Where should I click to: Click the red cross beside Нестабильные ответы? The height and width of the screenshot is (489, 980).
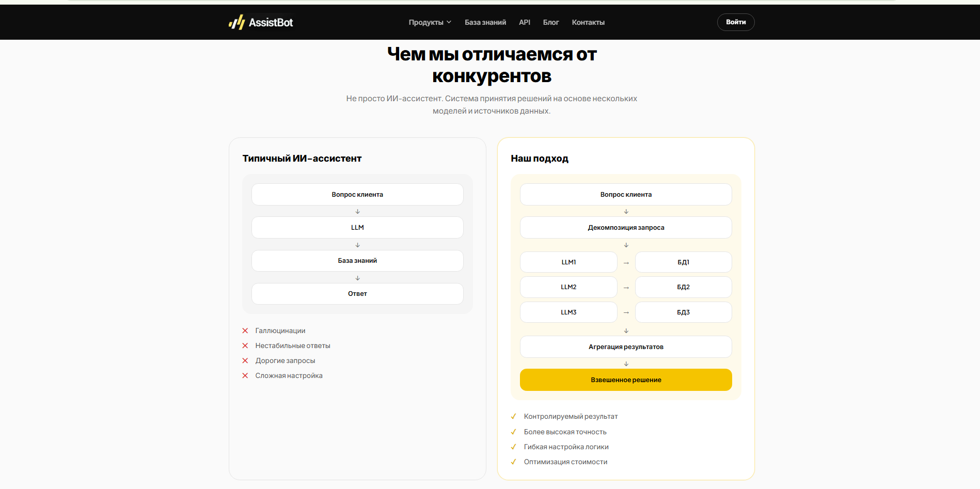245,345
